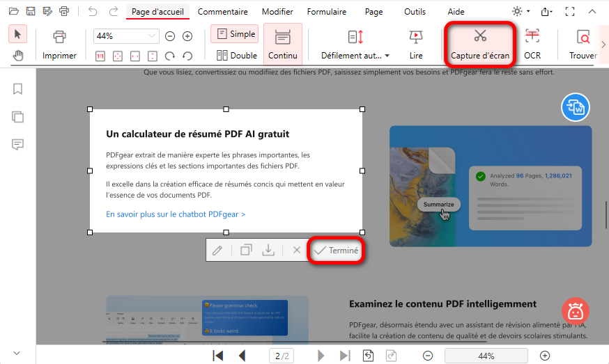Click the bottom 44% zoom level box

[486, 356]
